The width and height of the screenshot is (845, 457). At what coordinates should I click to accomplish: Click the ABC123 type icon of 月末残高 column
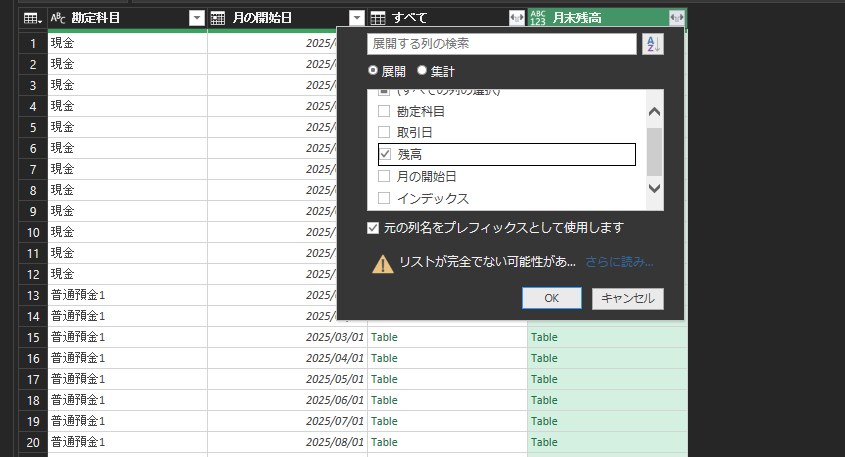tap(538, 18)
